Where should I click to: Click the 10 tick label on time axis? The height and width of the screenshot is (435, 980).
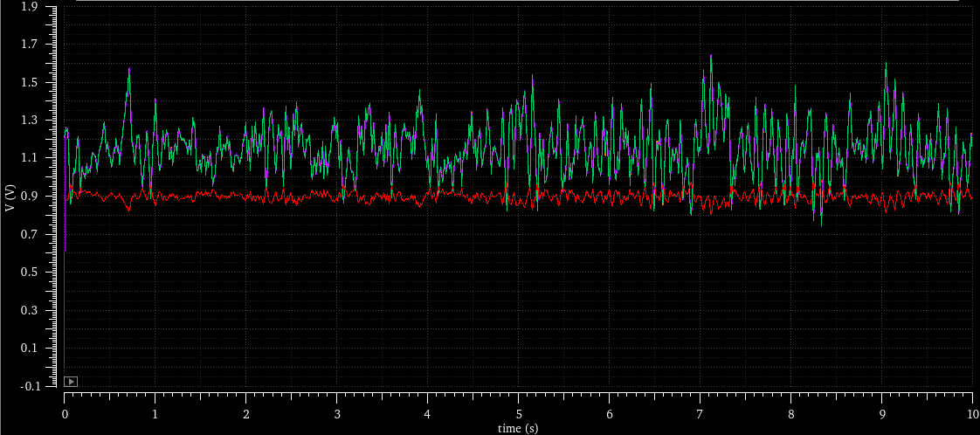tap(972, 414)
